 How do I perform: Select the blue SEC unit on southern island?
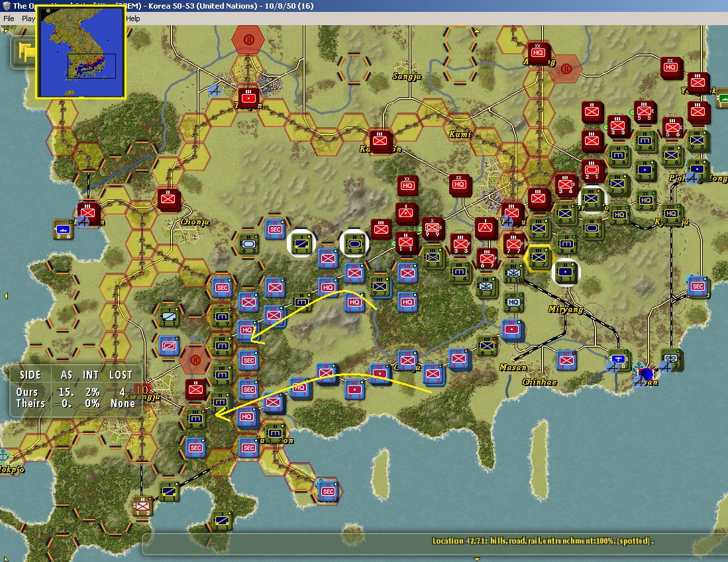click(x=329, y=491)
